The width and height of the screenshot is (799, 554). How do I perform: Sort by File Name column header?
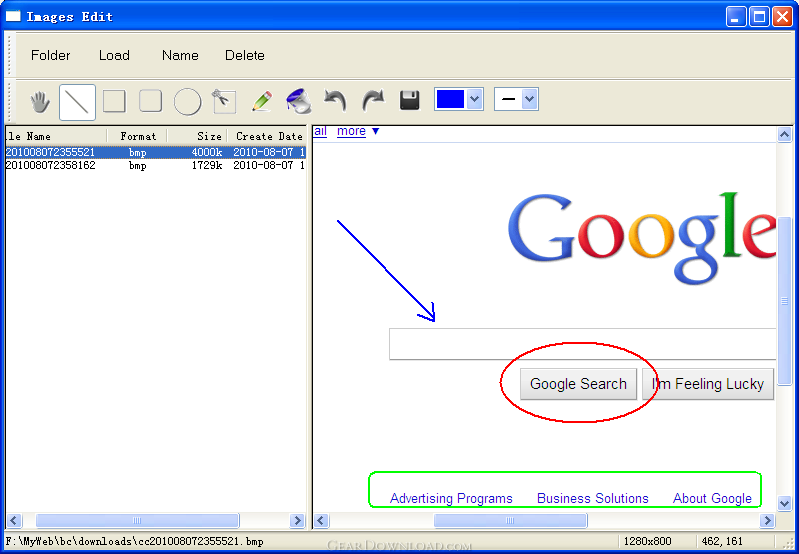(x=56, y=136)
